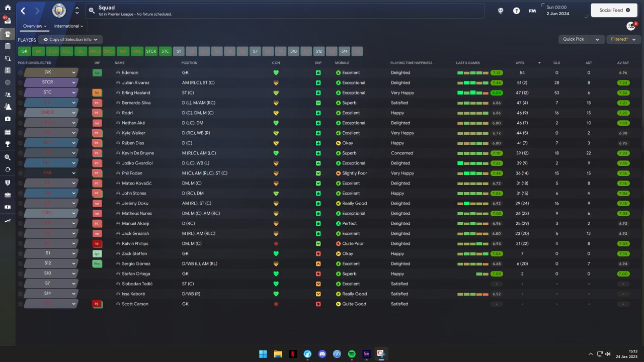
Task: Click the Squad title search field
Action: 284,11
